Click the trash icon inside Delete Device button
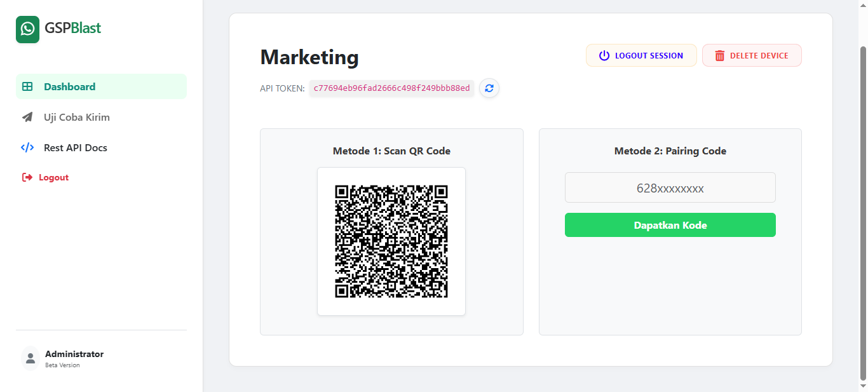The image size is (868, 392). click(x=719, y=55)
